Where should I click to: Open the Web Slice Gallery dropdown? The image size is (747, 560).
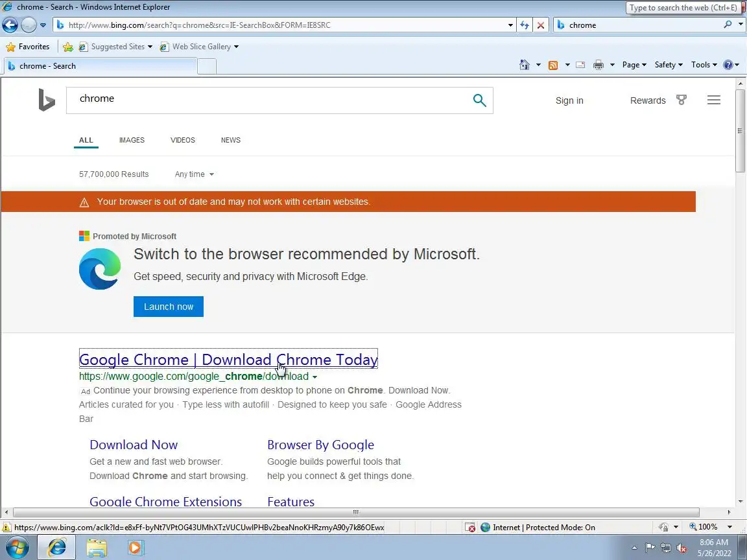[x=199, y=47]
